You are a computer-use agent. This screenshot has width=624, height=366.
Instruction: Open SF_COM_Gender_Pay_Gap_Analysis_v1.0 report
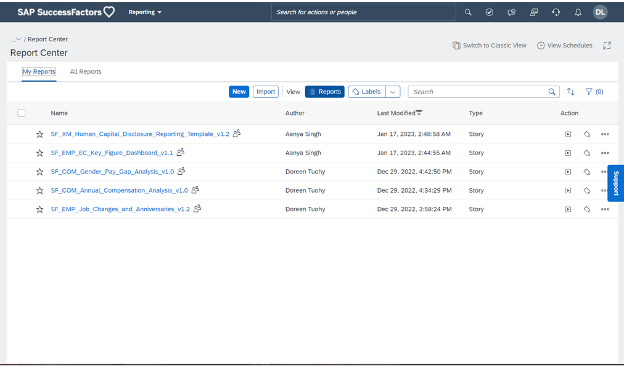pyautogui.click(x=112, y=171)
